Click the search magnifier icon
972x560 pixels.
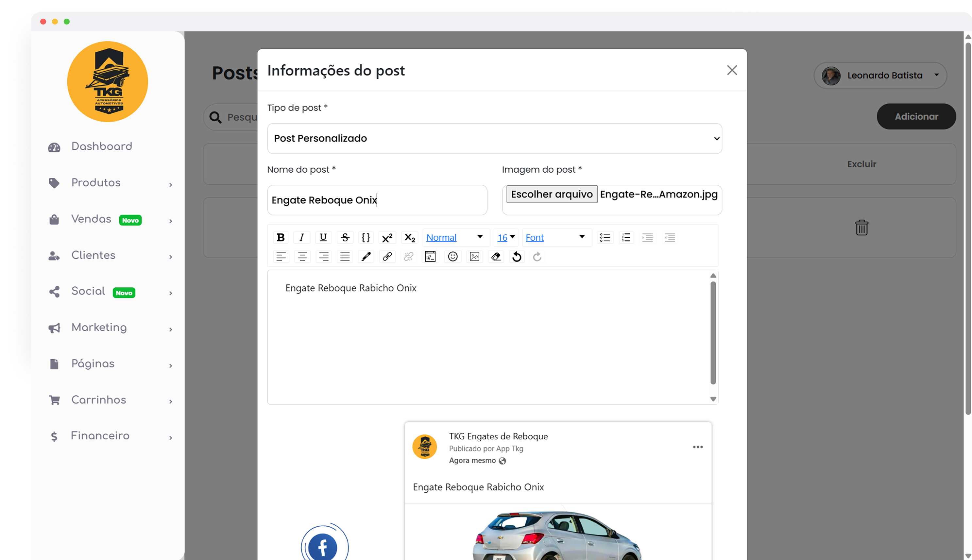(x=215, y=117)
